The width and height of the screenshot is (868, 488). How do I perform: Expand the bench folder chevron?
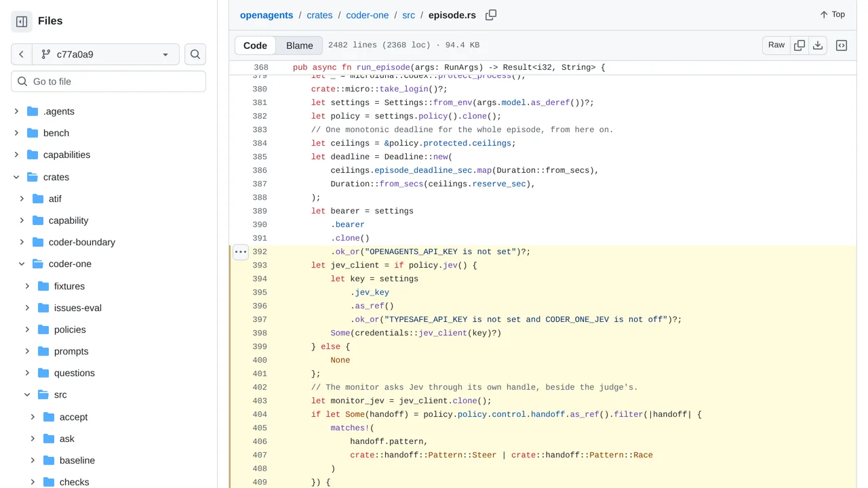[16, 133]
